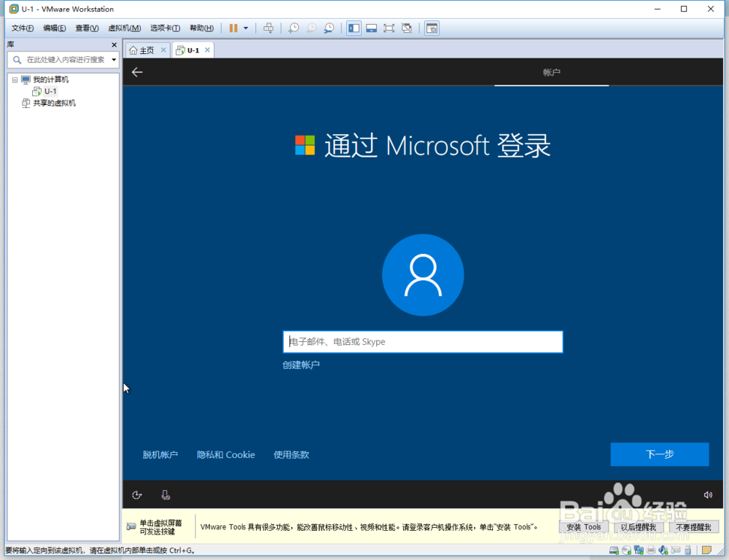Viewport: 729px width, 560px height.
Task: Close the 主页 tab
Action: coord(163,50)
